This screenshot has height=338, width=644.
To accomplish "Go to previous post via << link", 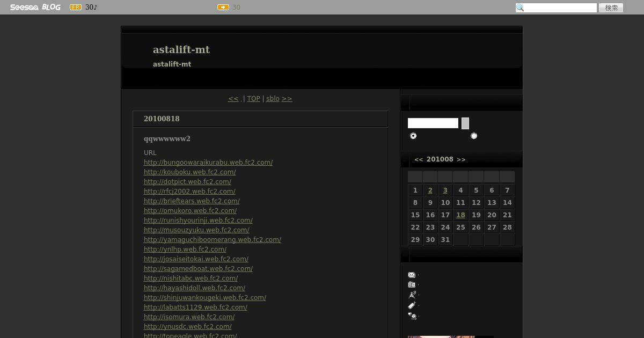I will [233, 99].
